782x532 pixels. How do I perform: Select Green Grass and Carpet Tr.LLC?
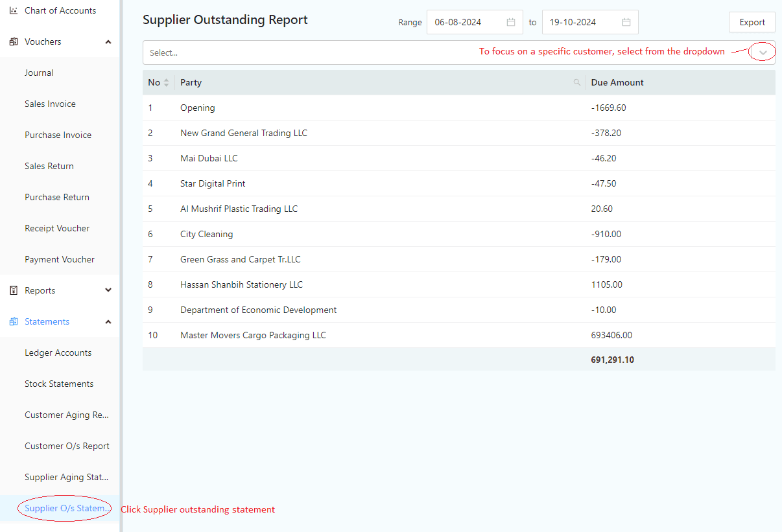coord(241,259)
